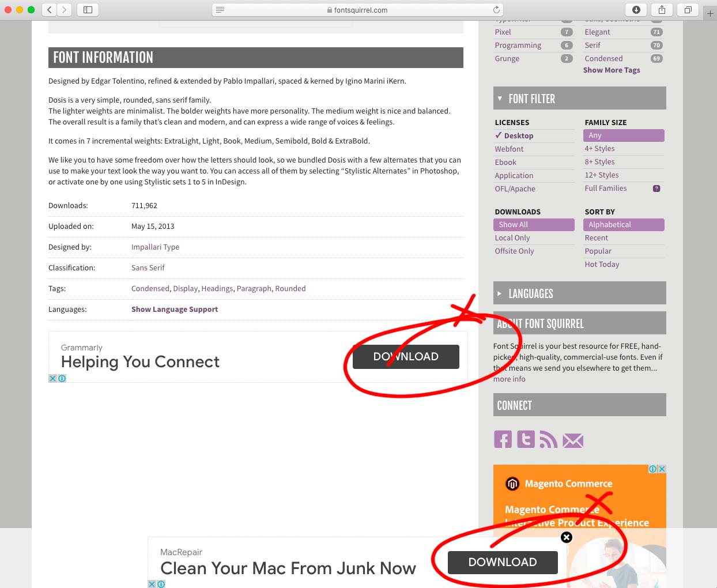The height and width of the screenshot is (588, 717).
Task: Go back with Safari's back arrow
Action: [50, 10]
